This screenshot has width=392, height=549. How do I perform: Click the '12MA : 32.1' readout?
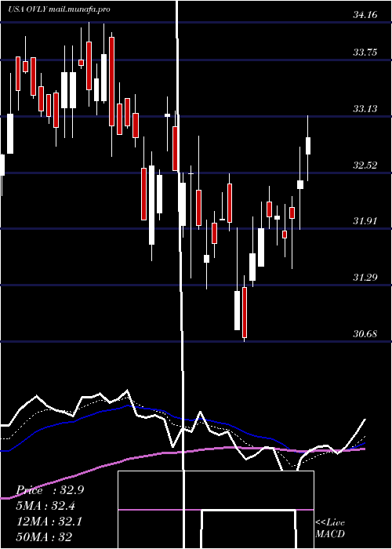[49, 522]
